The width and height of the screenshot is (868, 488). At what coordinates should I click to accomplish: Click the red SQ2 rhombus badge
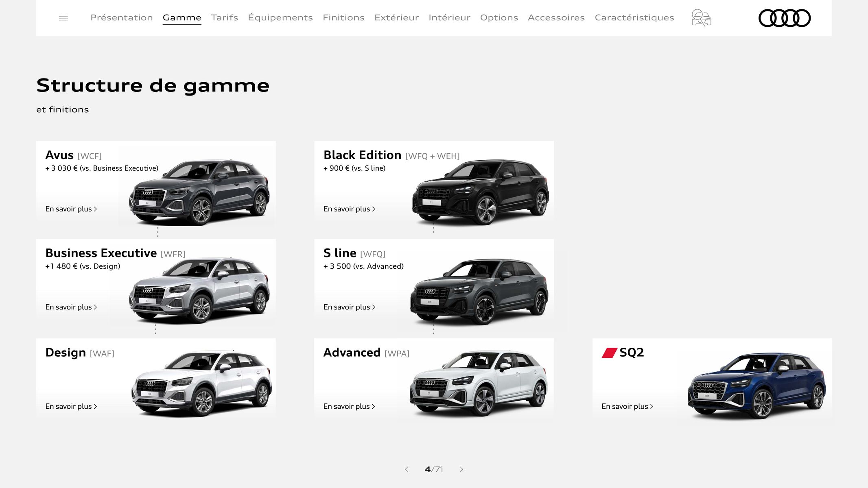(610, 353)
